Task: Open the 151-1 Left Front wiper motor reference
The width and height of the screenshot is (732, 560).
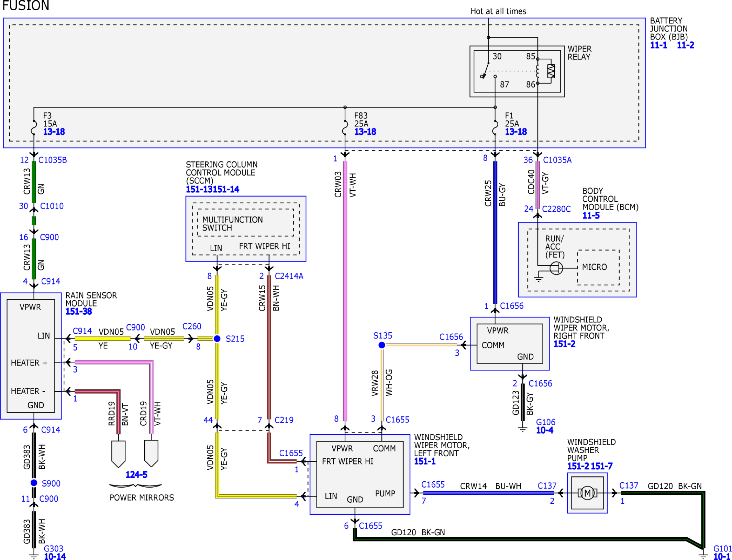Action: point(425,461)
